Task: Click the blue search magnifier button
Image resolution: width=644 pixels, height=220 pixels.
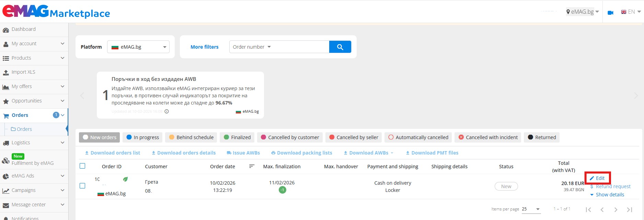Action: click(340, 47)
